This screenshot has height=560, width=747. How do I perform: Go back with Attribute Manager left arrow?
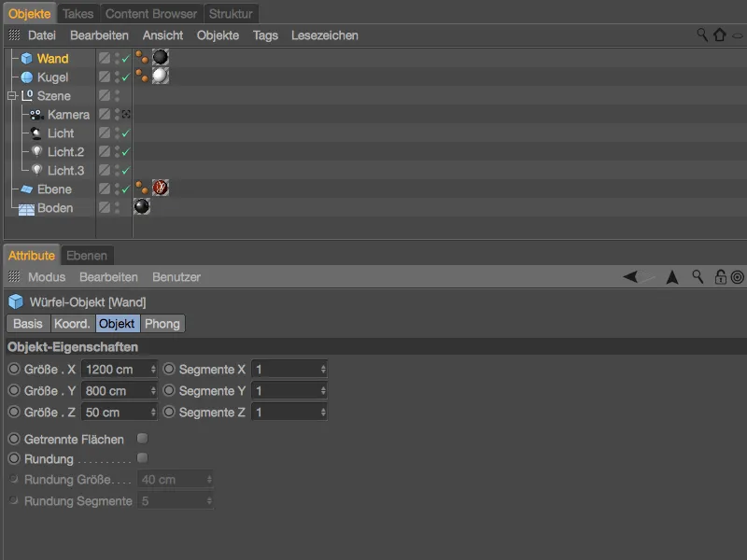(630, 276)
